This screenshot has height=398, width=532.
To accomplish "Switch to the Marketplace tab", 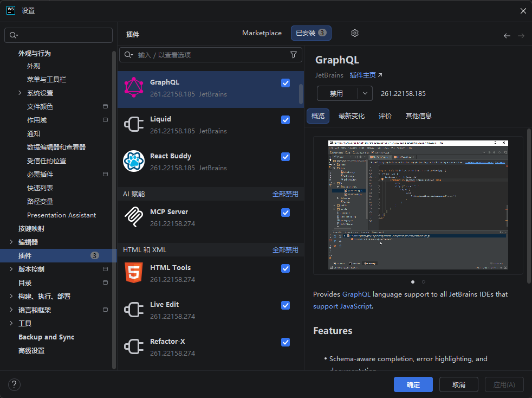I will (x=262, y=33).
